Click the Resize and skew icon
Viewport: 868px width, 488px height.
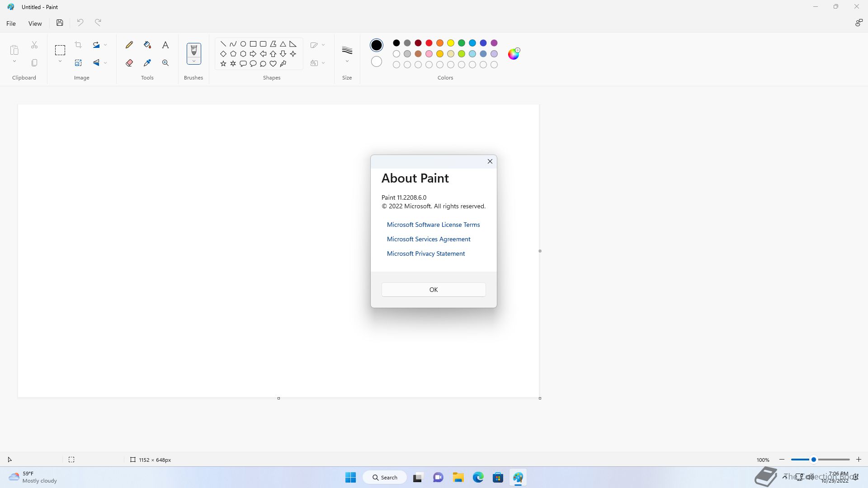(x=78, y=63)
